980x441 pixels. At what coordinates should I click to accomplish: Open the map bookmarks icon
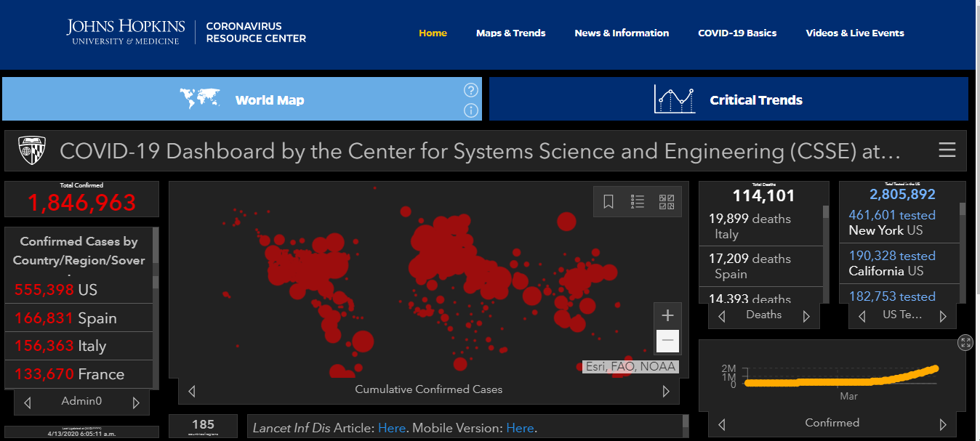[609, 202]
